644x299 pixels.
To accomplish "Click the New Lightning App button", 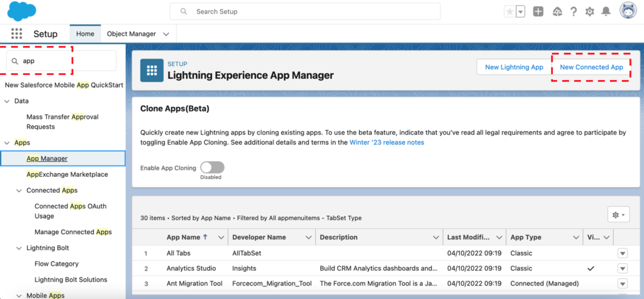I will [x=514, y=67].
